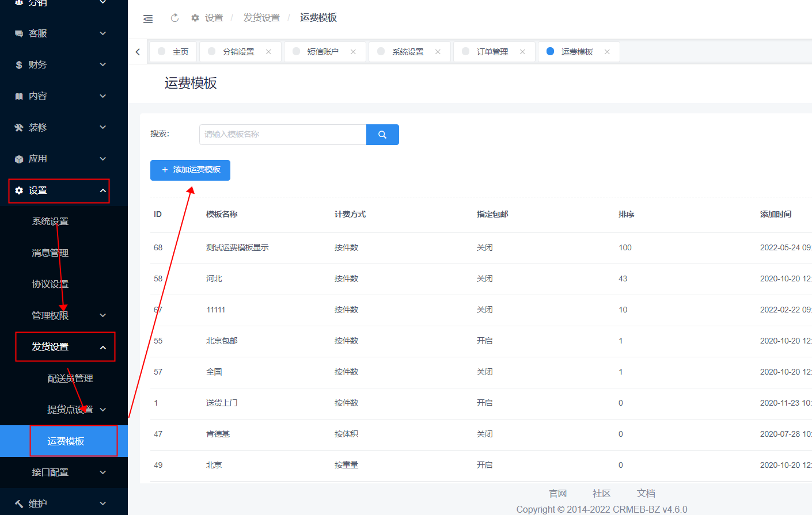Expand the 提货点设置 submenu chevron
812x515 pixels.
coord(103,410)
